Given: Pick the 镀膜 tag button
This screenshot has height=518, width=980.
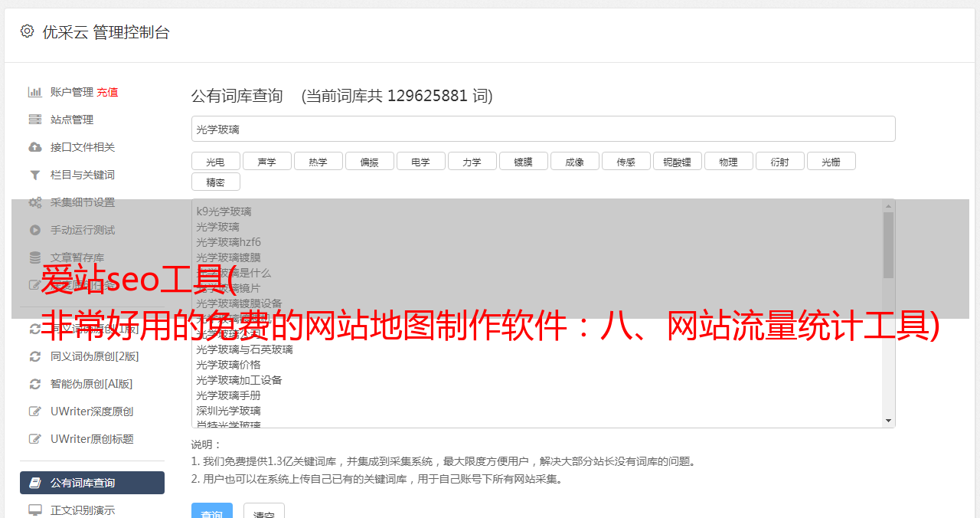Looking at the screenshot, I should (x=523, y=162).
